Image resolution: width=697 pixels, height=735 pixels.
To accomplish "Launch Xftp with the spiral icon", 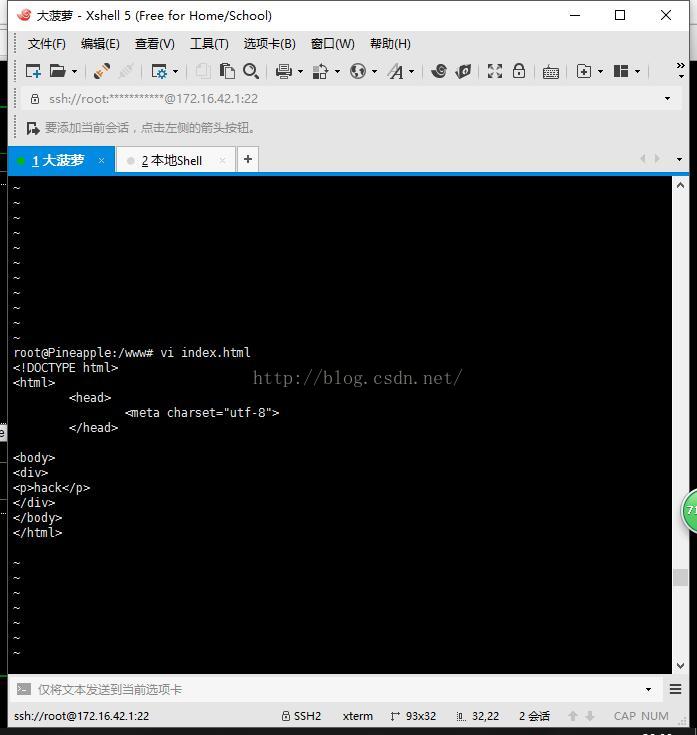I will click(439, 71).
